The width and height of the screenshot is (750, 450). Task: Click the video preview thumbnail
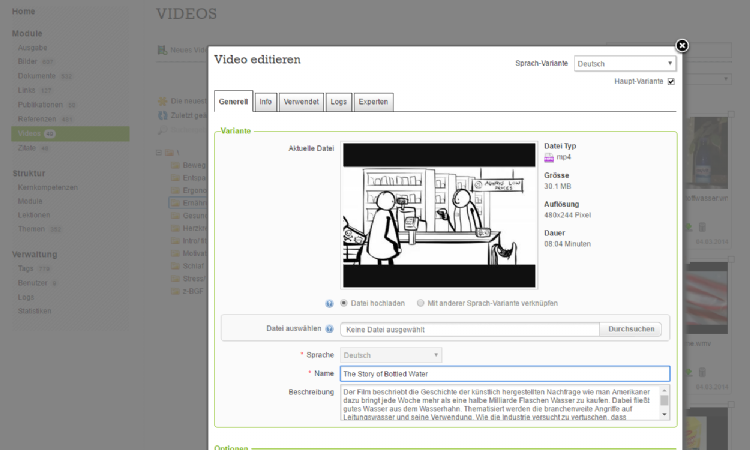coord(439,215)
